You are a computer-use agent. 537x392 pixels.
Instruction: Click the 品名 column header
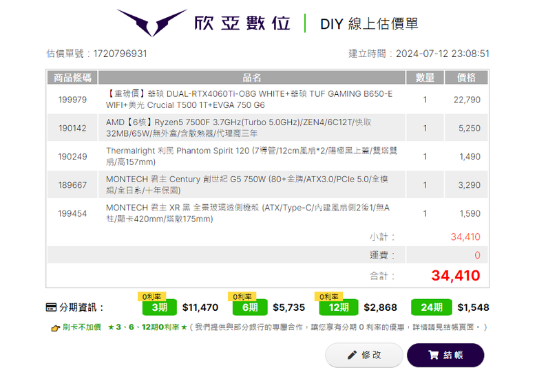click(x=252, y=78)
